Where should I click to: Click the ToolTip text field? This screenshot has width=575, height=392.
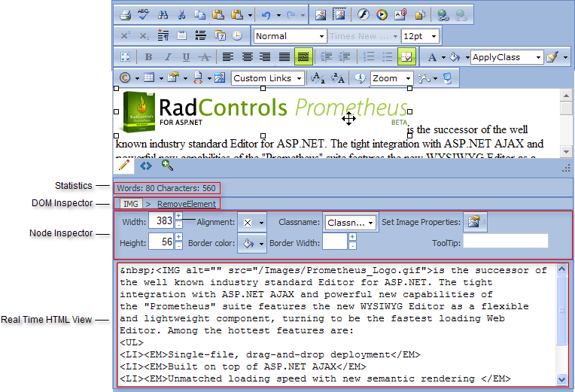(x=505, y=242)
